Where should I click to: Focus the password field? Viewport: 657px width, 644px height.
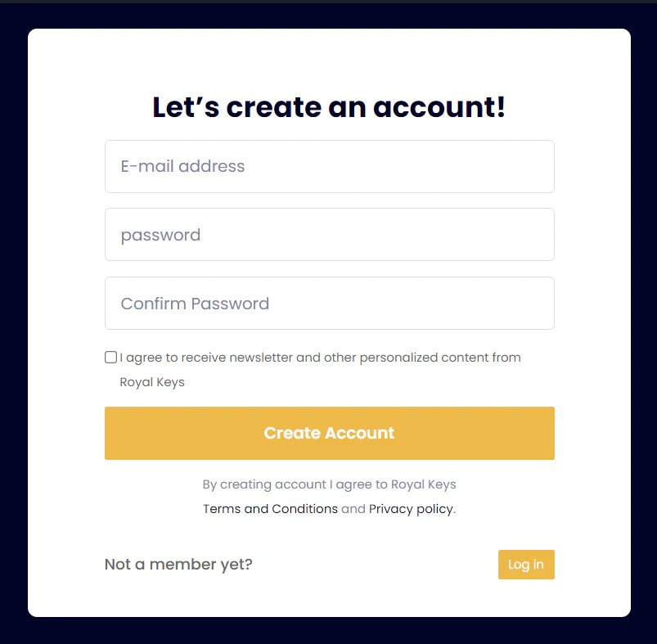(329, 235)
